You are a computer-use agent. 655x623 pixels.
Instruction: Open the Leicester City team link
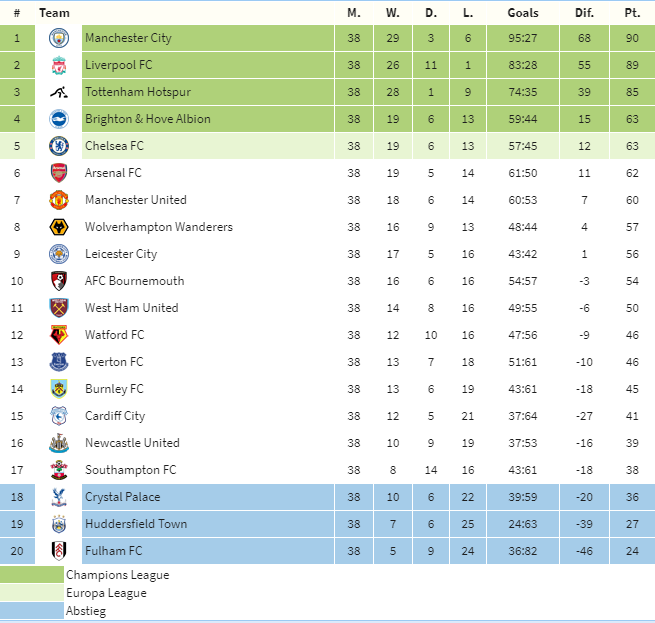pos(121,254)
